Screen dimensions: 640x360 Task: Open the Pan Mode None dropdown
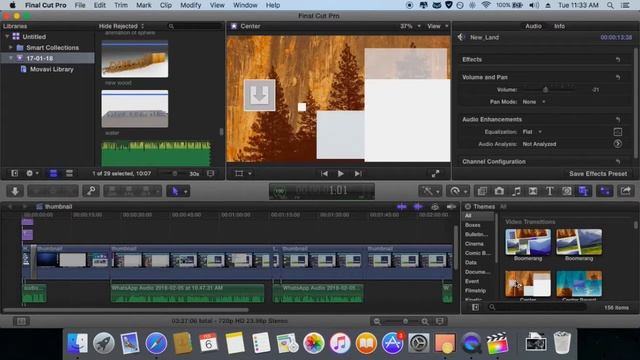point(533,102)
